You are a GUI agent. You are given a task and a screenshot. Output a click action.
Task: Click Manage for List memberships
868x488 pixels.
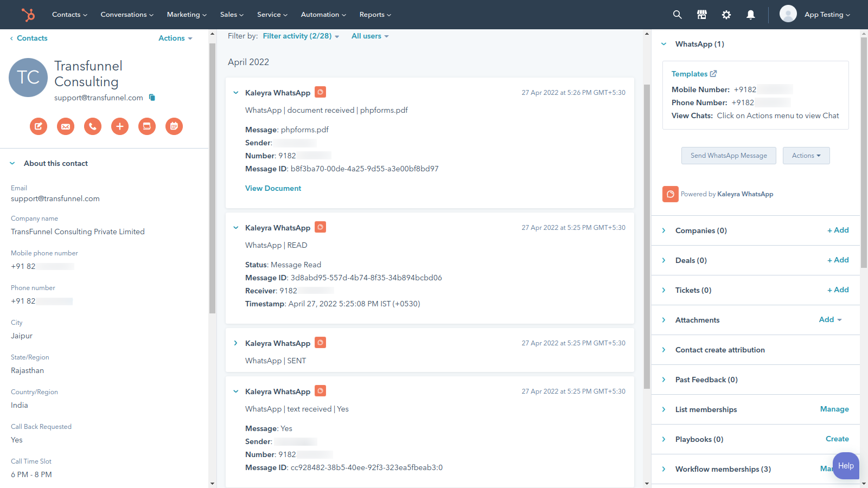click(834, 409)
